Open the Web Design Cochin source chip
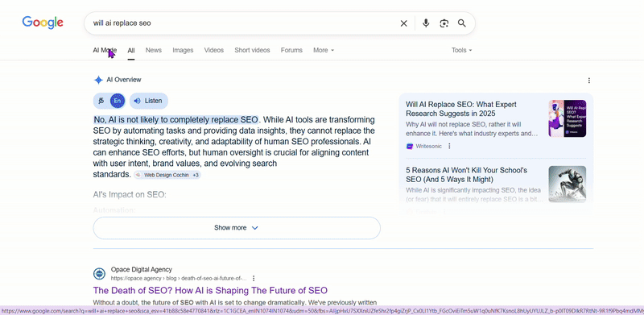 coord(167,175)
